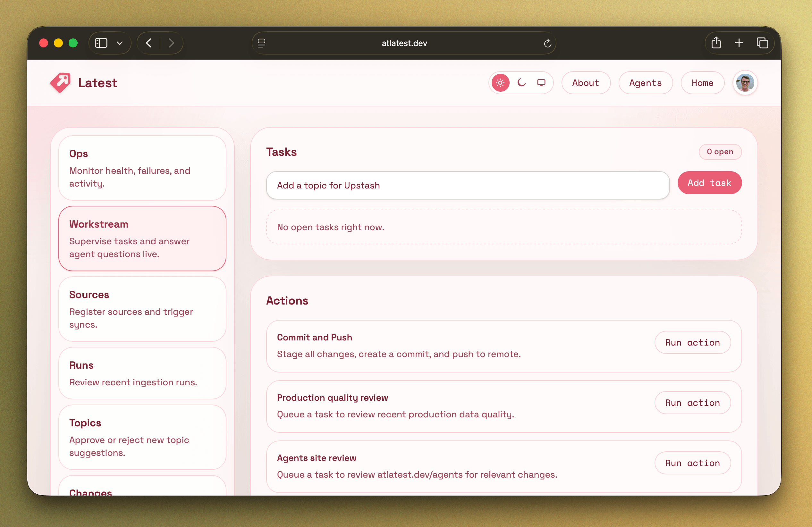Expand the sidebar options chevron
Screen dimensions: 812x527
(119, 43)
